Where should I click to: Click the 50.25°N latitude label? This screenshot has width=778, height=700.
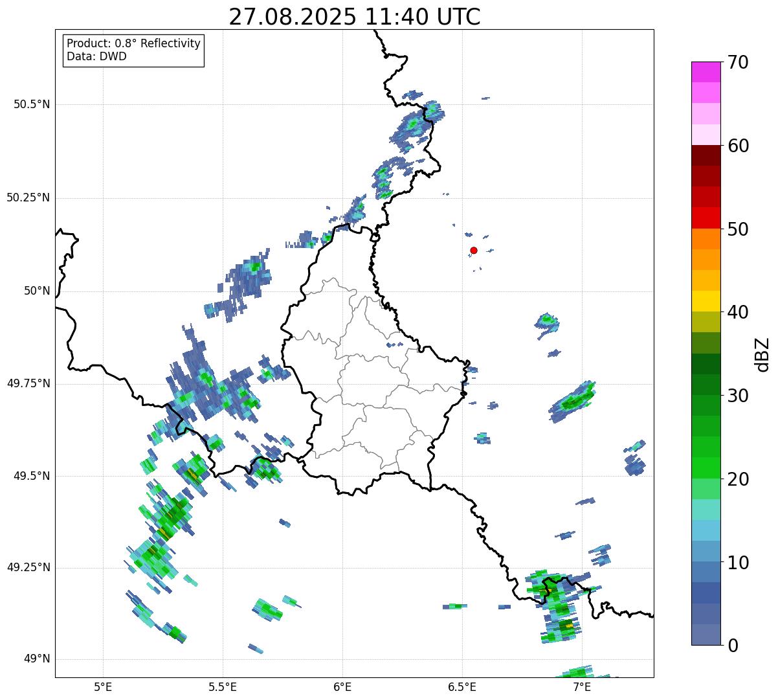click(x=28, y=198)
